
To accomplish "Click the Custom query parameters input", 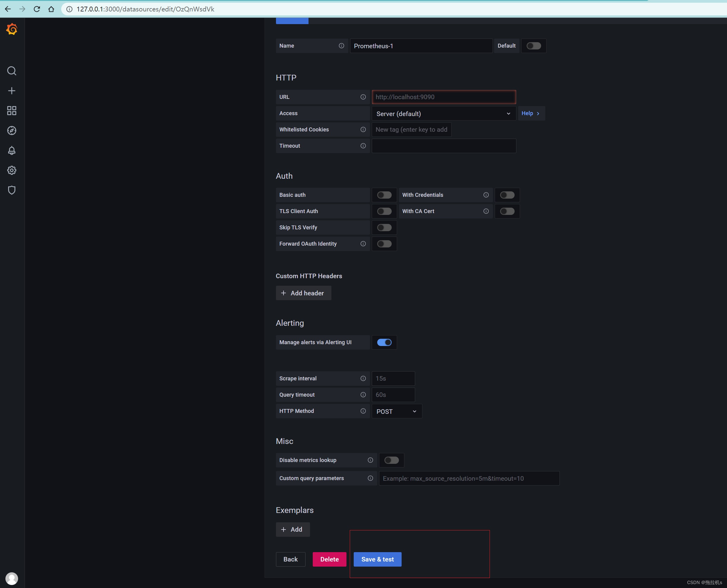I will [469, 478].
